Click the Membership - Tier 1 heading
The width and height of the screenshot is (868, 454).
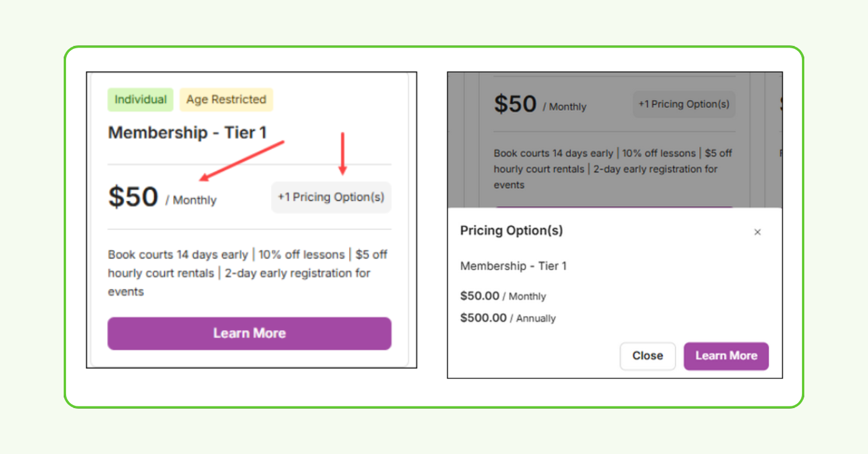188,132
